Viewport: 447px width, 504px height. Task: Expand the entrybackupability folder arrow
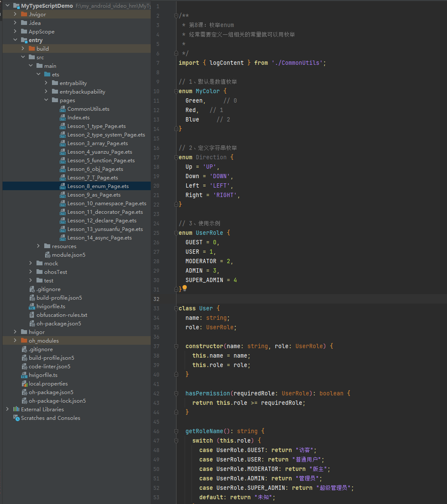click(46, 91)
